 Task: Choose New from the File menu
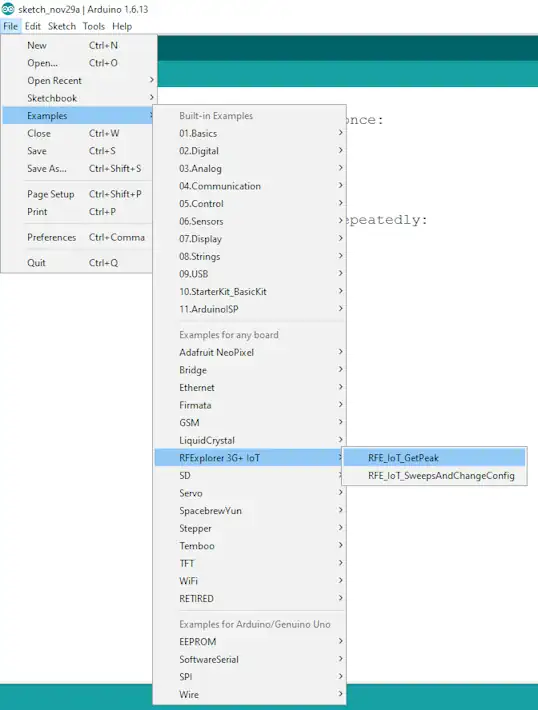tap(79, 45)
